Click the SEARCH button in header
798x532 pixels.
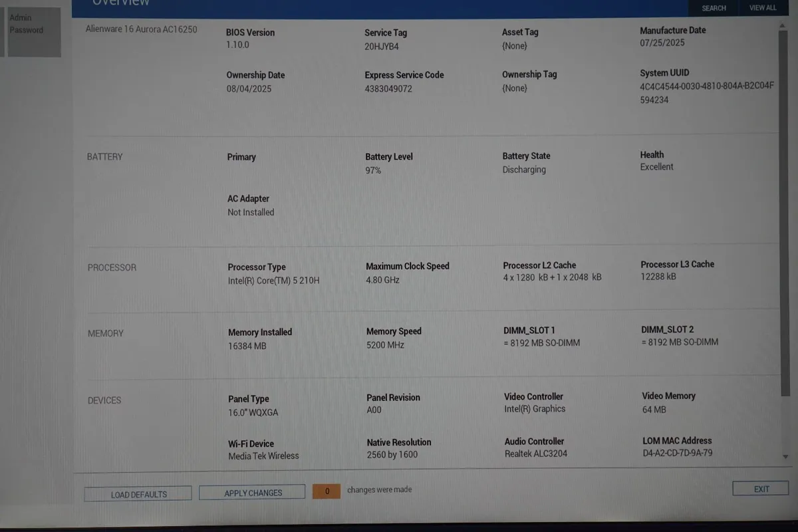pos(714,8)
